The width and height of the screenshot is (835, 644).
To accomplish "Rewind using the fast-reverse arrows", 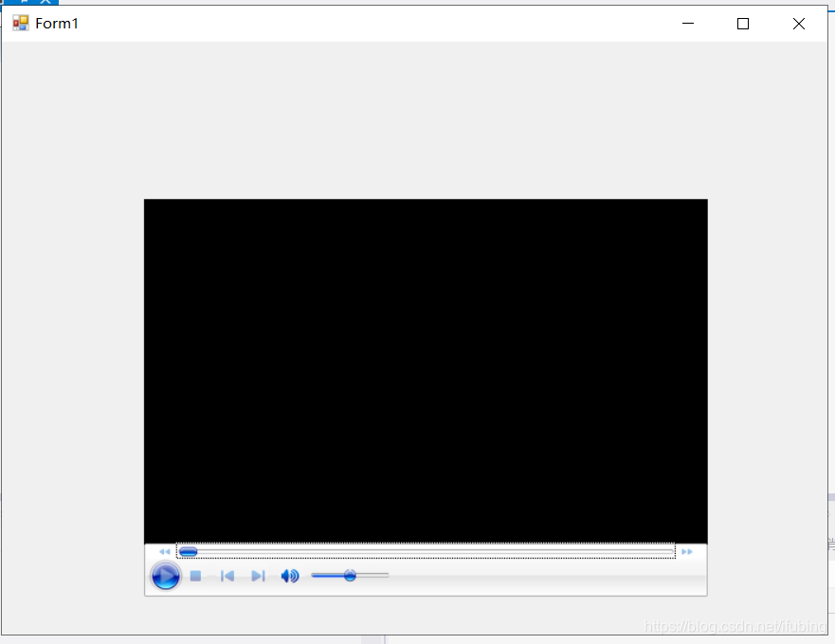I will [165, 552].
